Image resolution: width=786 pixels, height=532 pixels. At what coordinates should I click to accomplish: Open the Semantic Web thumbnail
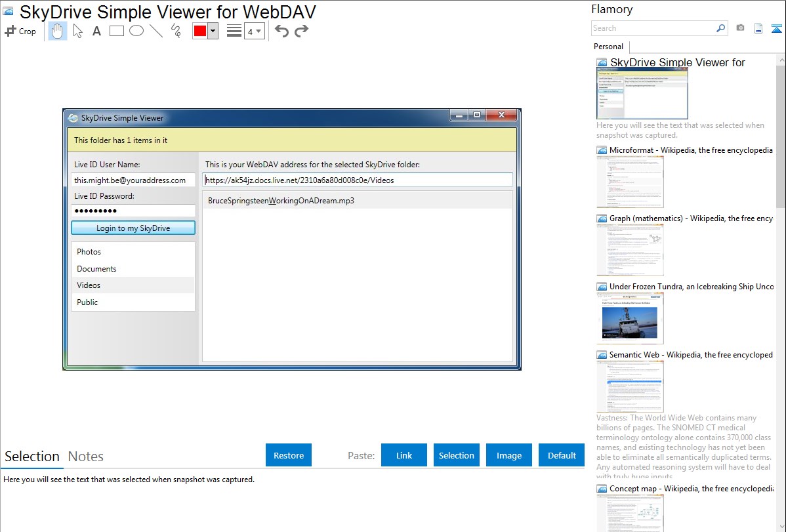630,386
